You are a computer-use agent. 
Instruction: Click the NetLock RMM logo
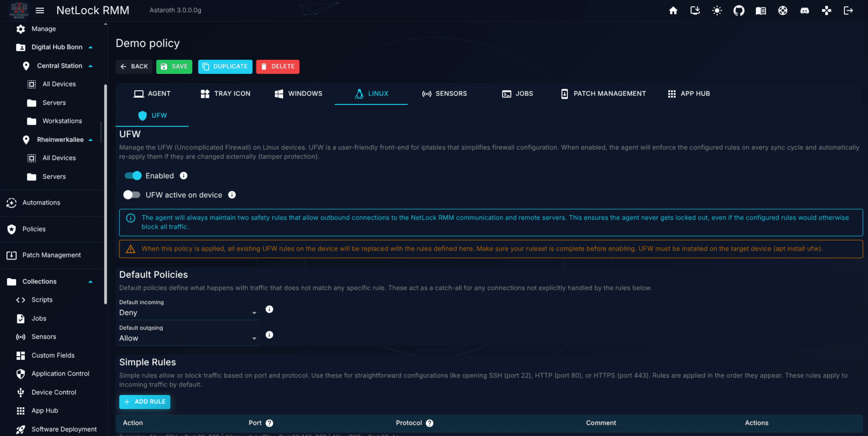coord(19,10)
